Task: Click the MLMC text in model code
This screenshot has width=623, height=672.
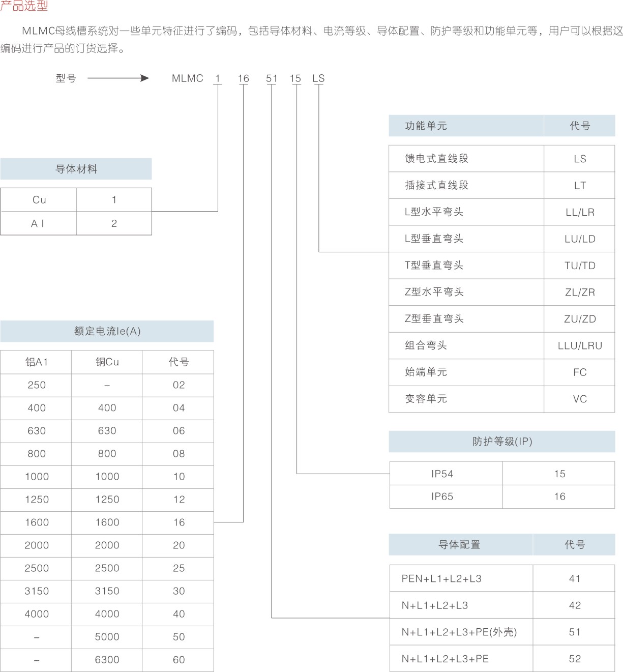Action: (x=187, y=78)
